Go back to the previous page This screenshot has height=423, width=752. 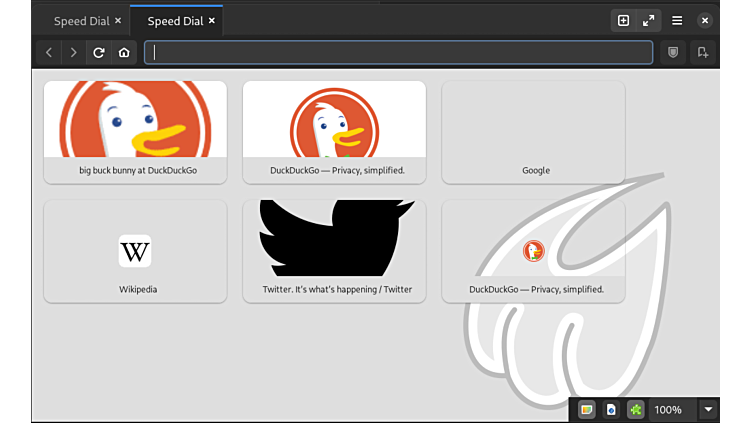pos(49,52)
